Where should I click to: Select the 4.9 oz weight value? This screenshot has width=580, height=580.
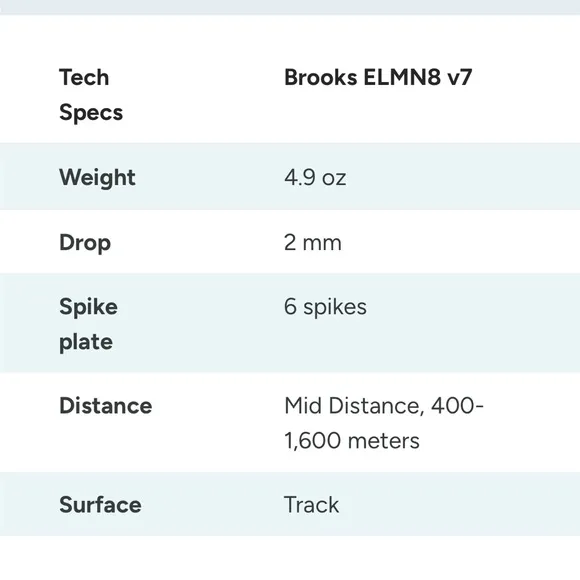pos(315,178)
